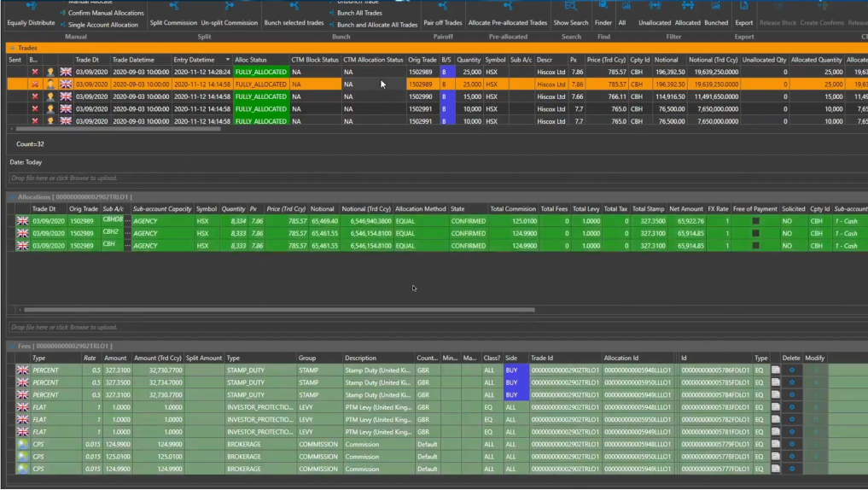Click ellipsis button beside sub-account CBH2
This screenshot has width=868, height=490.
tap(127, 233)
